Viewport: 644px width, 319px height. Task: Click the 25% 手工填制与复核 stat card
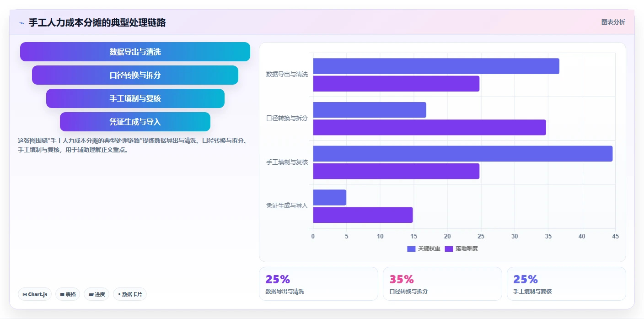click(566, 284)
